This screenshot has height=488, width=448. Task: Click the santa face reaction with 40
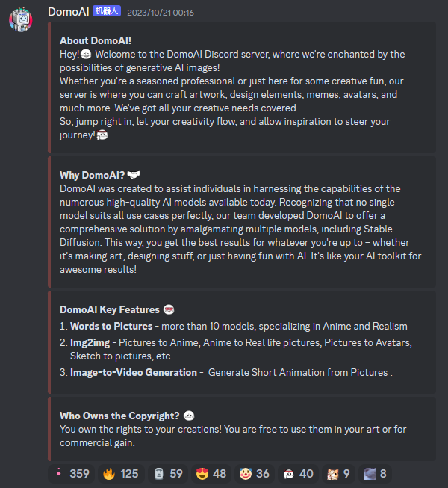click(x=298, y=473)
